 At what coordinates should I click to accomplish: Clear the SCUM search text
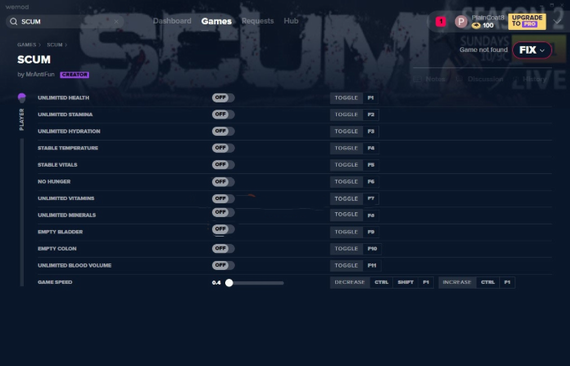point(116,22)
